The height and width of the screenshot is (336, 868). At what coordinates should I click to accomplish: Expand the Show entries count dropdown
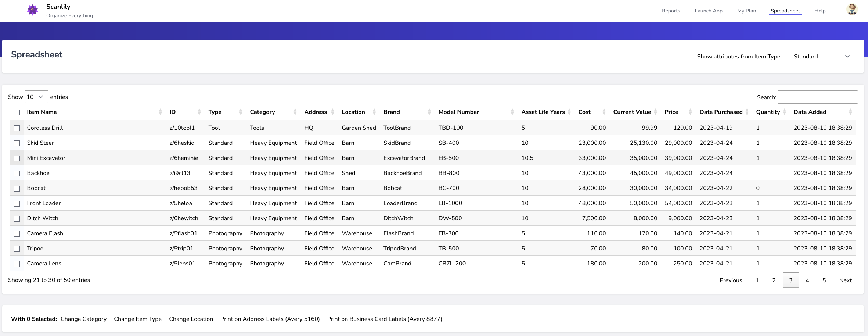tap(36, 97)
